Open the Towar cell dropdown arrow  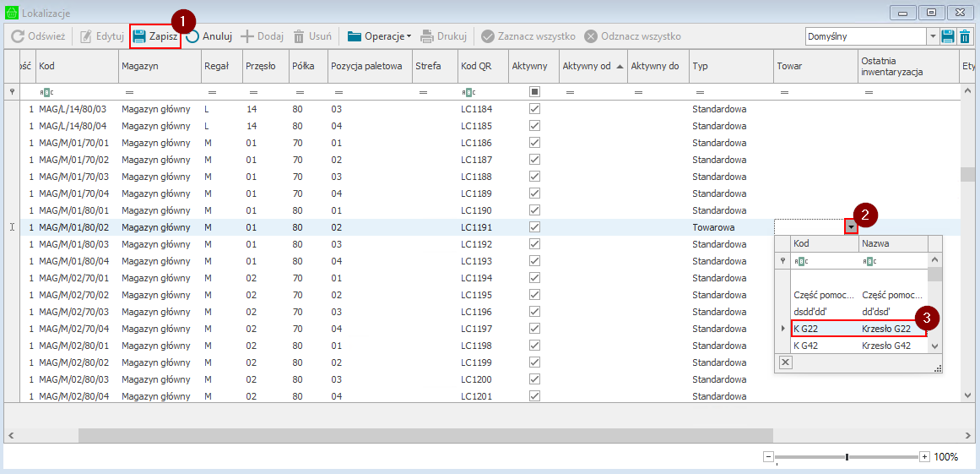851,226
